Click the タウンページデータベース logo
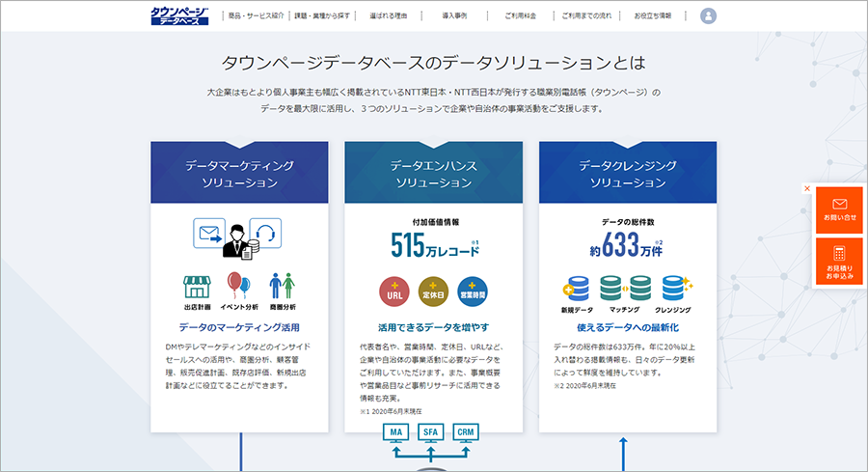This screenshot has width=868, height=472. (179, 15)
